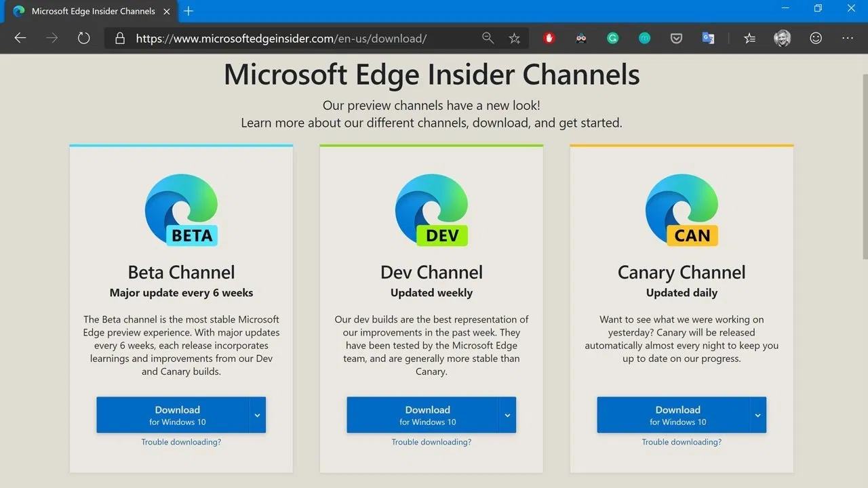The image size is (868, 488).
Task: Expand the Dev Channel download options arrow
Action: pos(507,415)
